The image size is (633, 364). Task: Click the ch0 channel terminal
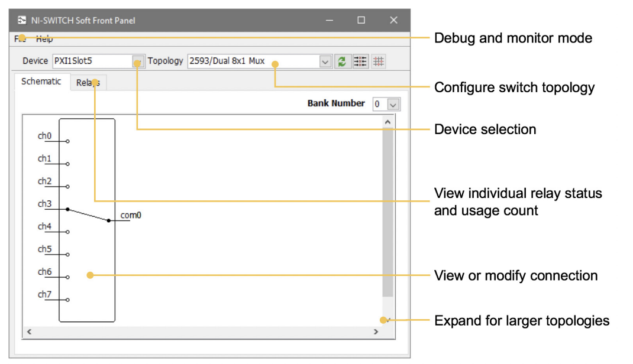[67, 141]
